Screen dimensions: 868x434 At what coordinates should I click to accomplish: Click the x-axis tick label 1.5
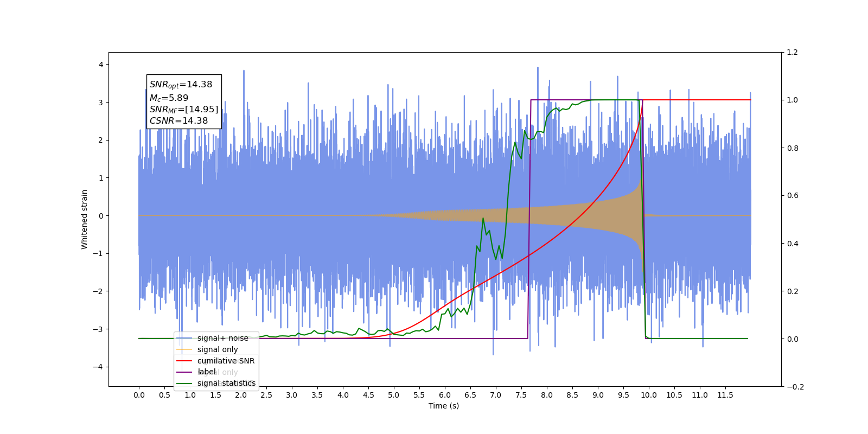click(215, 395)
